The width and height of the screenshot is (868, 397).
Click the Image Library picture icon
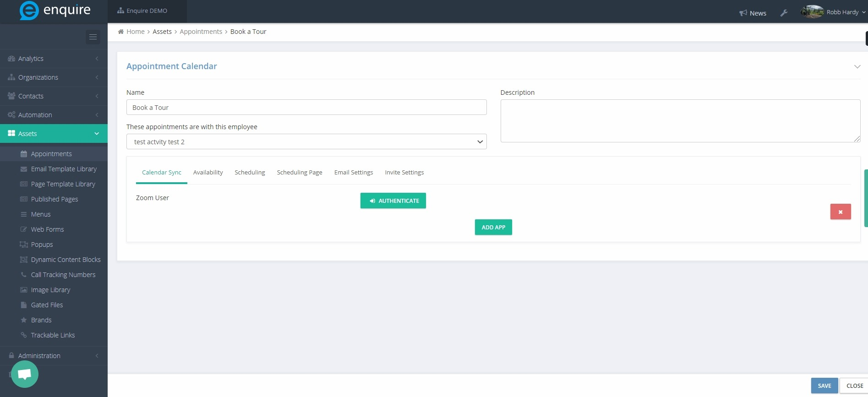[x=24, y=290]
